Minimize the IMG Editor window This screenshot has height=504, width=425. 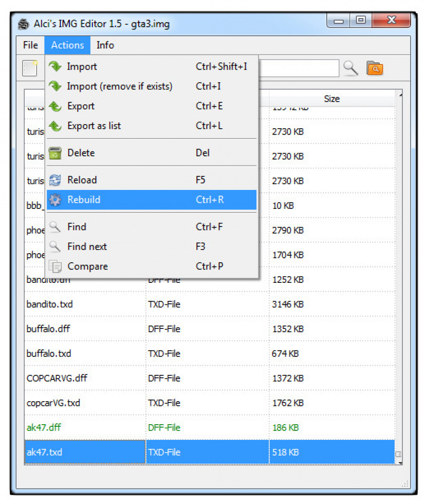[x=339, y=20]
